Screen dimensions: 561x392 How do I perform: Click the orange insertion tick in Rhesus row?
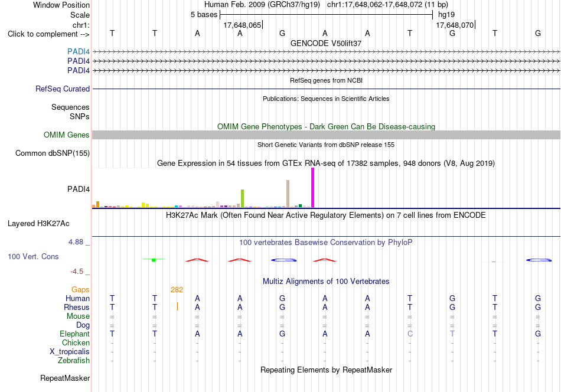(178, 306)
